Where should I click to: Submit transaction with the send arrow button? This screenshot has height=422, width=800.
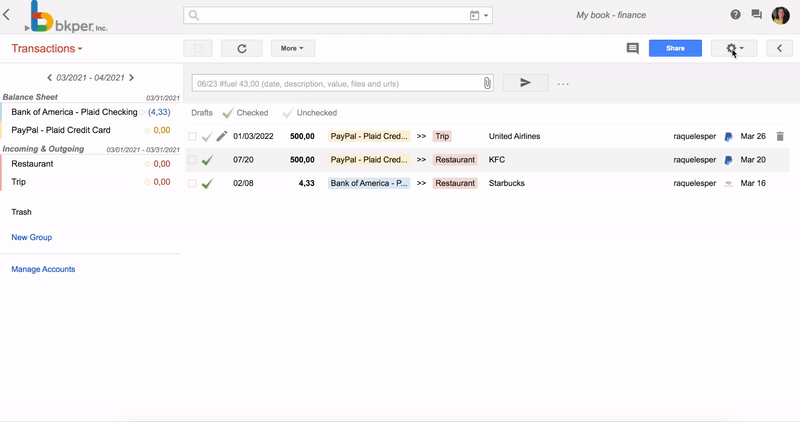point(526,83)
